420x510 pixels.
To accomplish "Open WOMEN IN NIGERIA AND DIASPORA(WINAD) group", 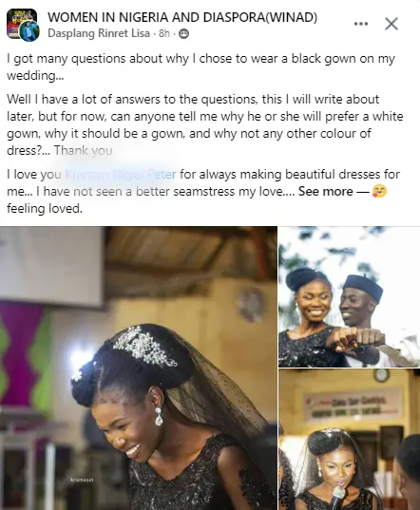I will [x=182, y=17].
